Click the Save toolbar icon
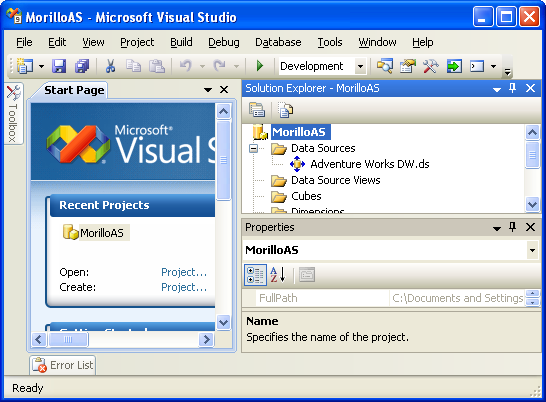The image size is (546, 402). [x=59, y=66]
